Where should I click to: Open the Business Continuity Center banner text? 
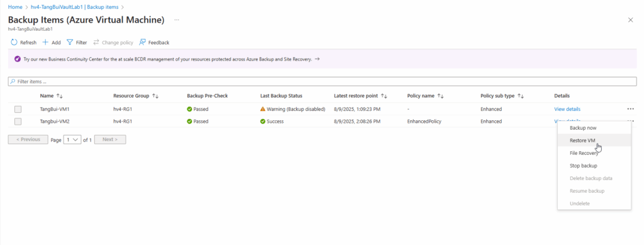click(167, 59)
